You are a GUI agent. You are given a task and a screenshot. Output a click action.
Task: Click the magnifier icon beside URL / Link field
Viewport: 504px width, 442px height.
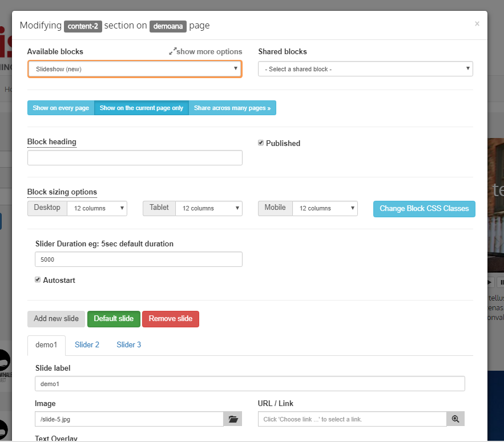coord(455,419)
